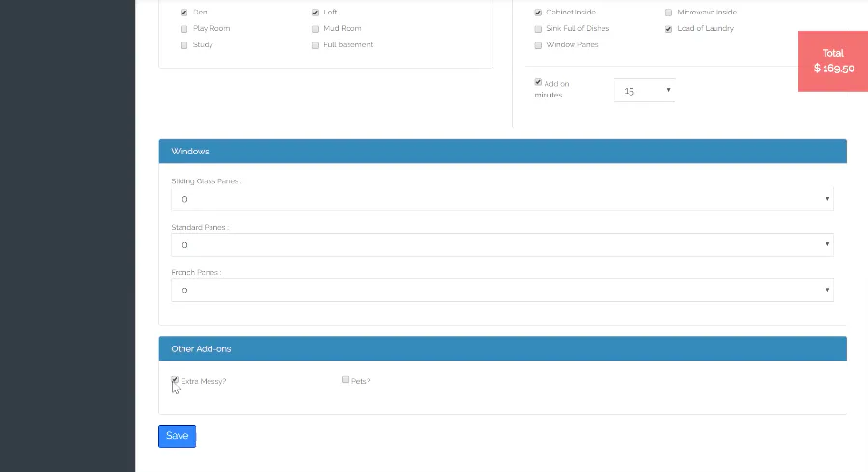Expand the French Panes dropdown
868x472 pixels.
502,290
